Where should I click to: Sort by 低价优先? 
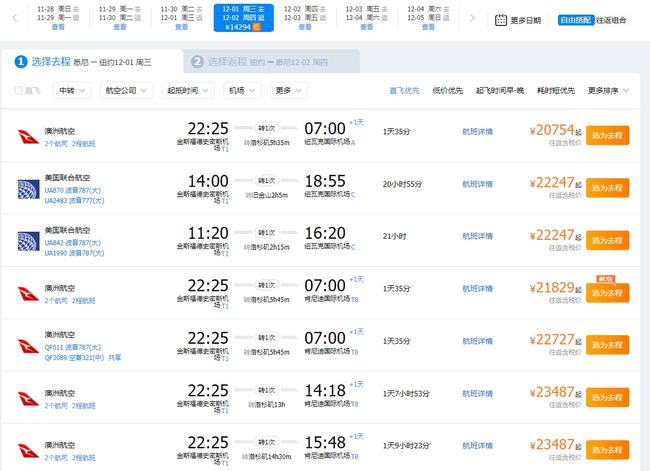pyautogui.click(x=447, y=90)
